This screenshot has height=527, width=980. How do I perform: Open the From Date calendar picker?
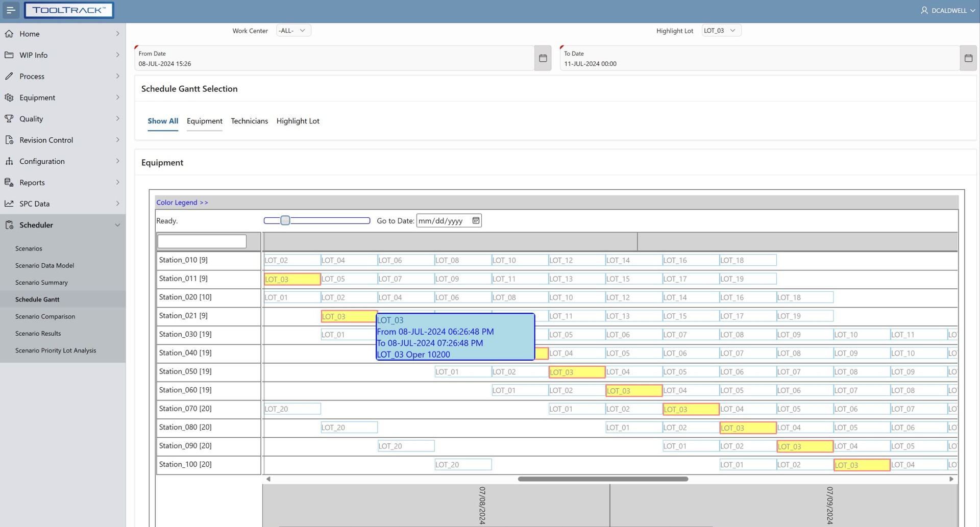543,58
